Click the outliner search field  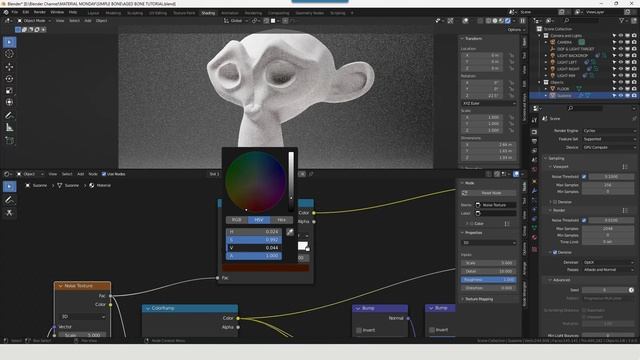point(584,20)
